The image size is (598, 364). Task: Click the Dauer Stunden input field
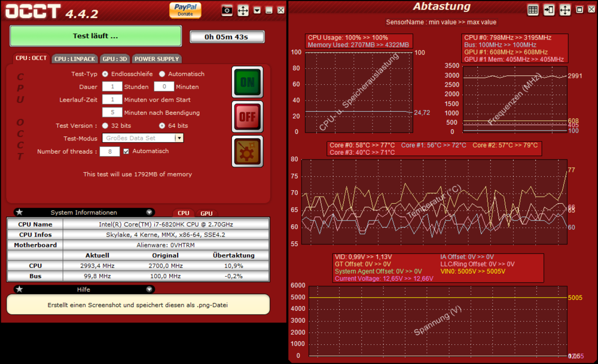112,87
